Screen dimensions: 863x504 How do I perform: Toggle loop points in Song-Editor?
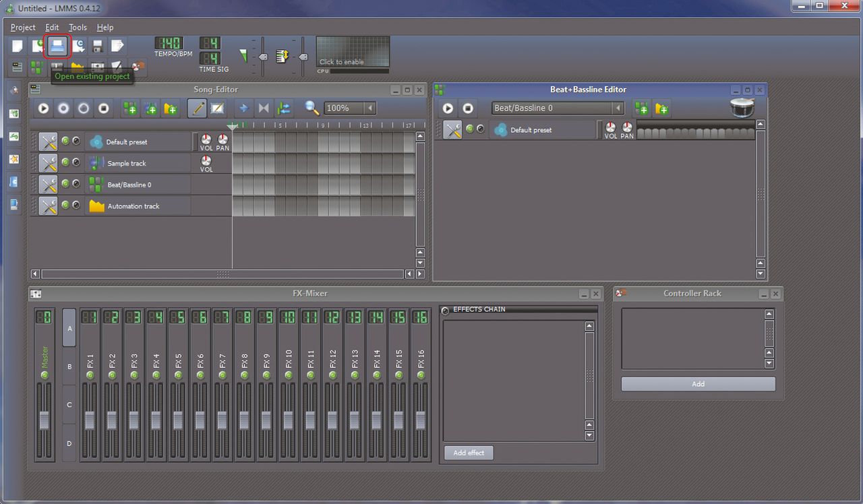click(264, 108)
